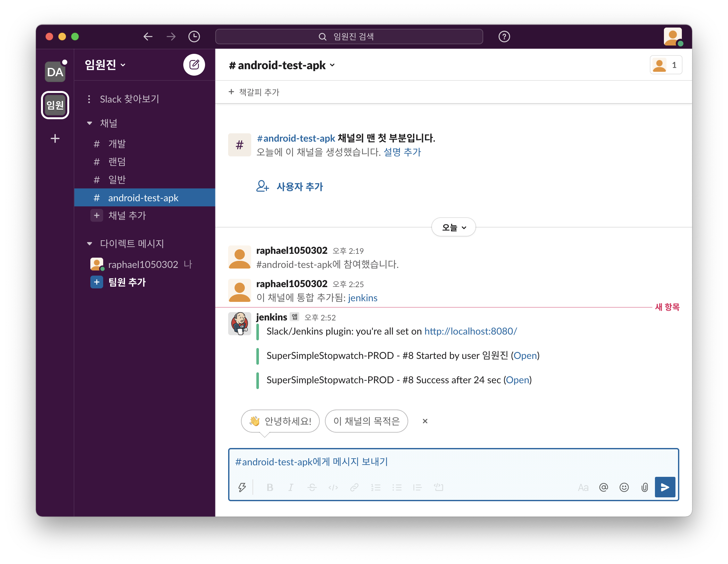Viewport: 728px width, 564px height.
Task: Focus the 임원진 검색 search field
Action: pyautogui.click(x=349, y=36)
